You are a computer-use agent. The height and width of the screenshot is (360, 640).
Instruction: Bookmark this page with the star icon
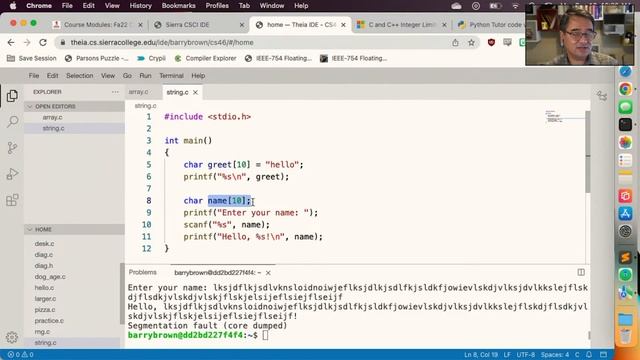pos(471,42)
